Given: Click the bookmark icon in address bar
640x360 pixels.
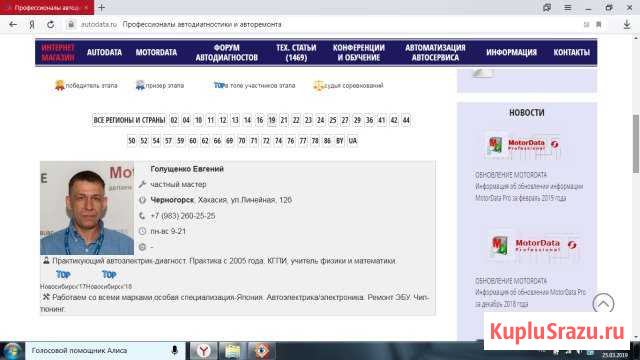Looking at the screenshot, I should pos(599,24).
